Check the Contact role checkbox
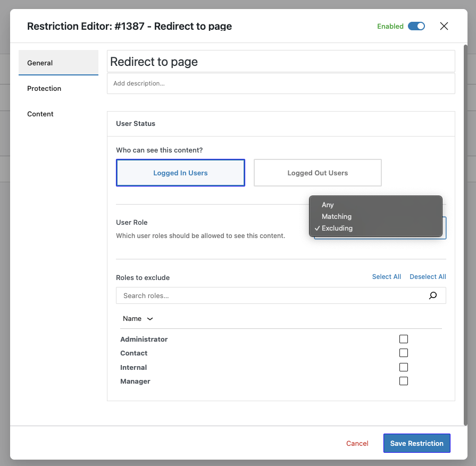Screen dimensions: 476x466 tap(404, 353)
